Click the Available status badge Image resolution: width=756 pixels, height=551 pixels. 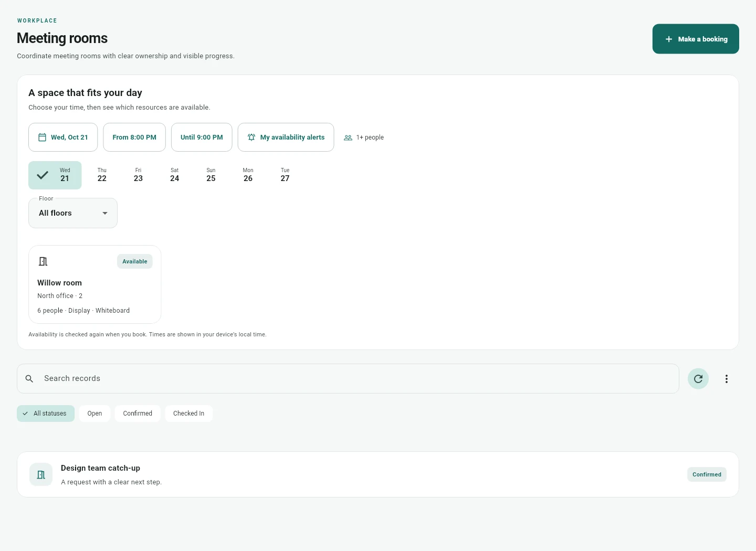pos(135,261)
